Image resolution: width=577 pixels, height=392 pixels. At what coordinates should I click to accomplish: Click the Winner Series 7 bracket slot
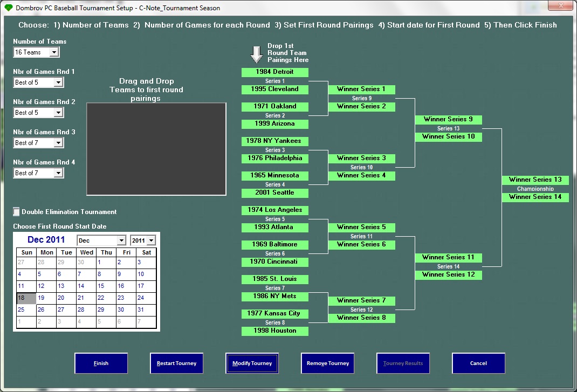pos(361,300)
